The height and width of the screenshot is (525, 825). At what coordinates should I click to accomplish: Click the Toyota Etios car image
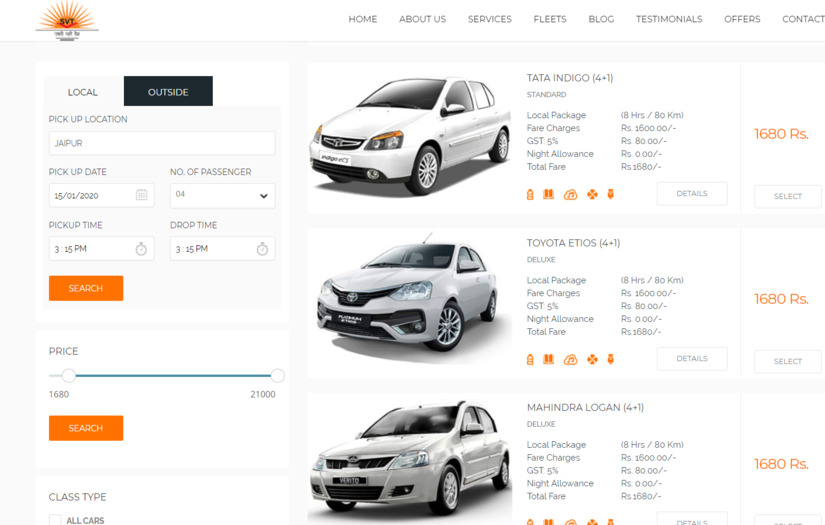click(410, 298)
